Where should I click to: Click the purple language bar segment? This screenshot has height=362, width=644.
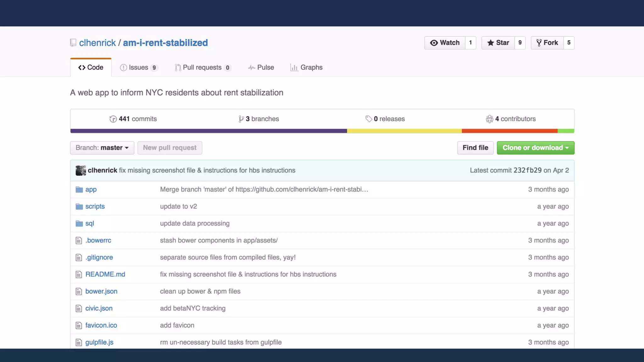pos(208,131)
